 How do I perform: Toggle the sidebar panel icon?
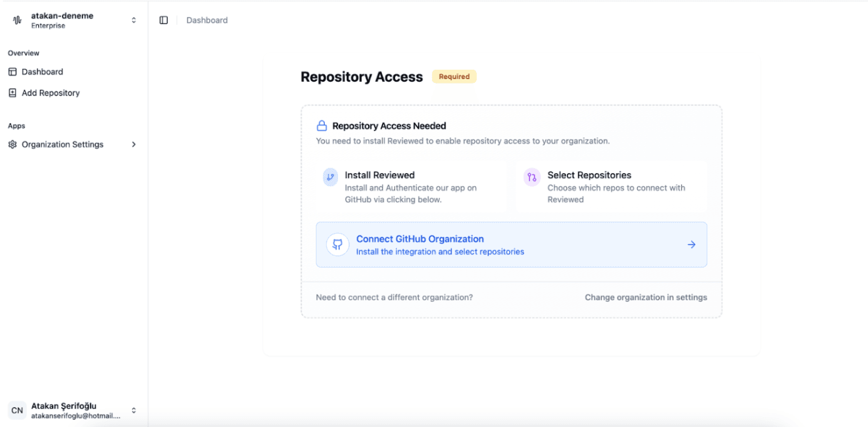click(x=164, y=20)
